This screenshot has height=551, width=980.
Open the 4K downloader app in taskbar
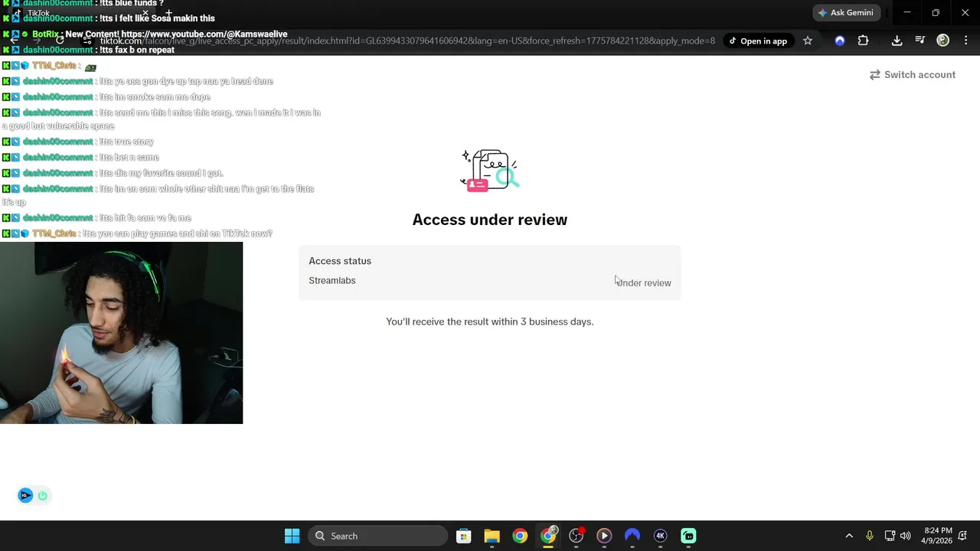661,536
